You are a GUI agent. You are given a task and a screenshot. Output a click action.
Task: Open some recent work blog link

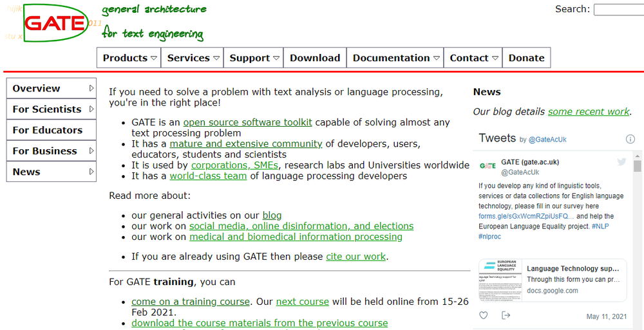[589, 112]
